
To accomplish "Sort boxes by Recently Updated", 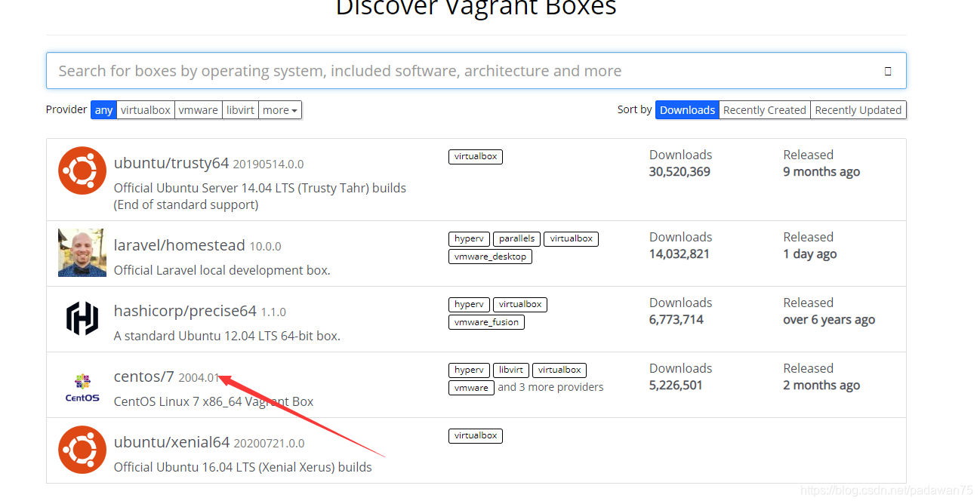I will [858, 110].
